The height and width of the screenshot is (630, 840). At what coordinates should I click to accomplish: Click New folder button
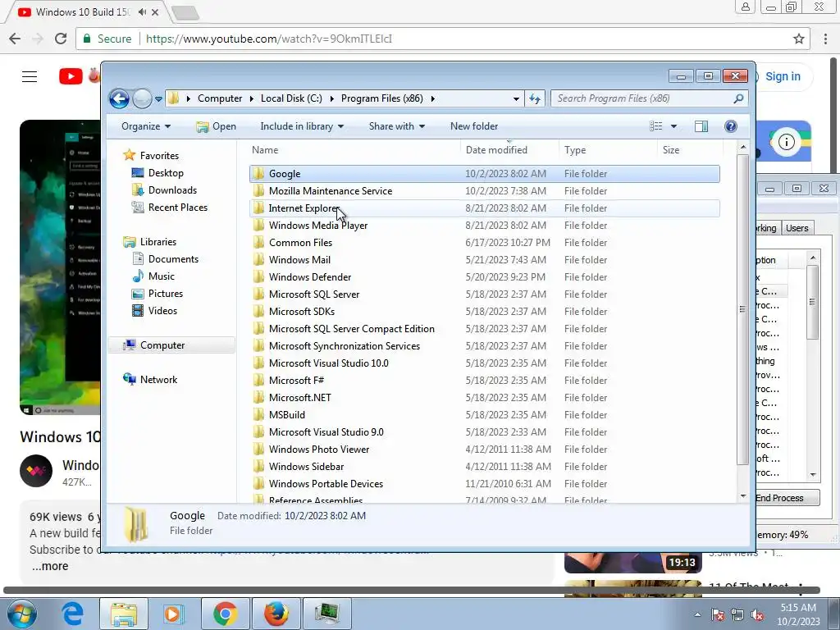474,126
